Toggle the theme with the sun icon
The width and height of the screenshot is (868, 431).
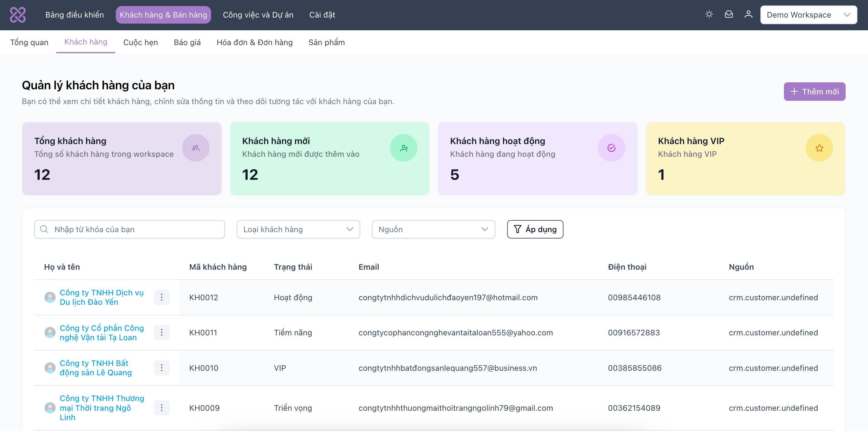point(709,15)
